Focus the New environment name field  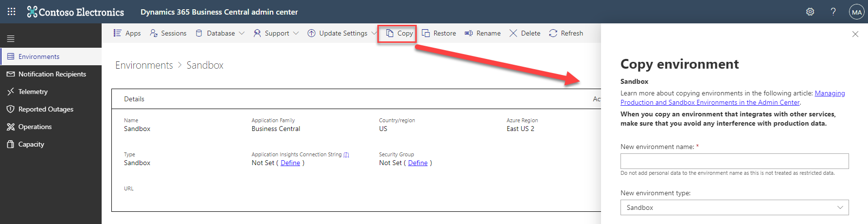[735, 161]
